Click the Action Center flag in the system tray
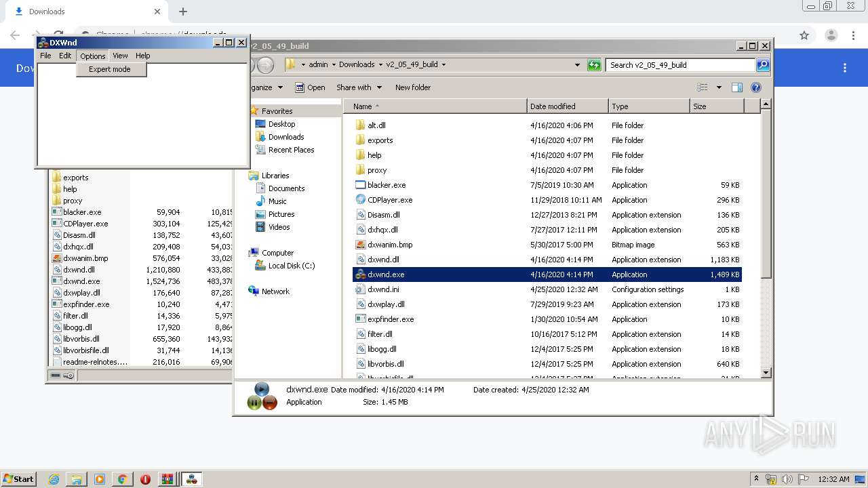Viewport: 868px width, 488px height. pos(803,479)
